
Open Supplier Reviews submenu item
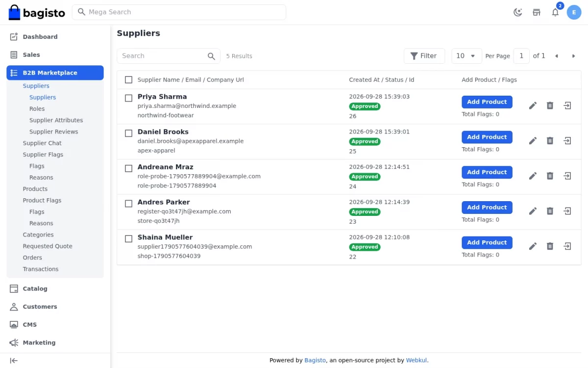pyautogui.click(x=53, y=131)
